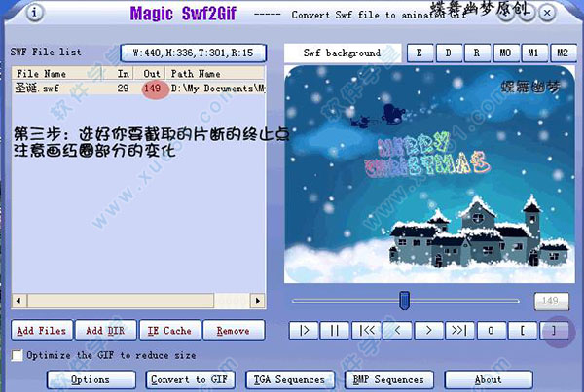Click the O playback button
Viewport: 584px width, 392px height.
coord(491,330)
